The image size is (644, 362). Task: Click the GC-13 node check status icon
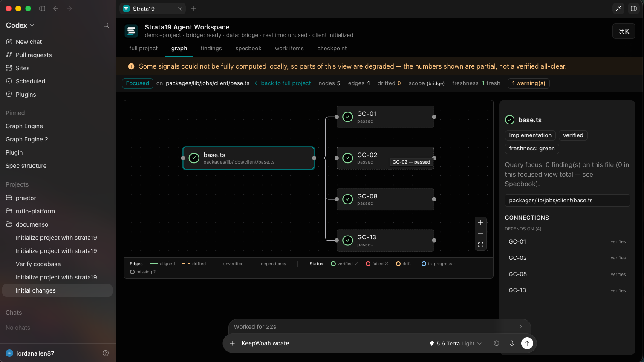coord(348,241)
